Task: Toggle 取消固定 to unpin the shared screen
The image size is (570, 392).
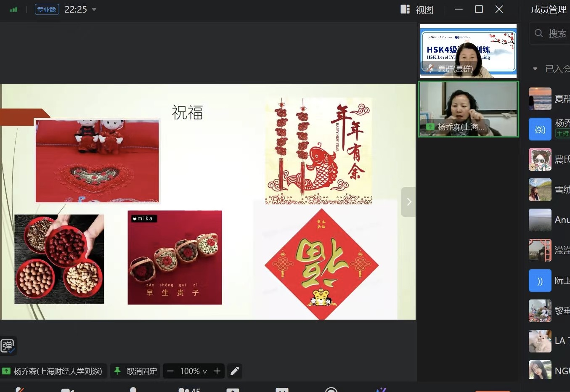Action: click(x=135, y=371)
